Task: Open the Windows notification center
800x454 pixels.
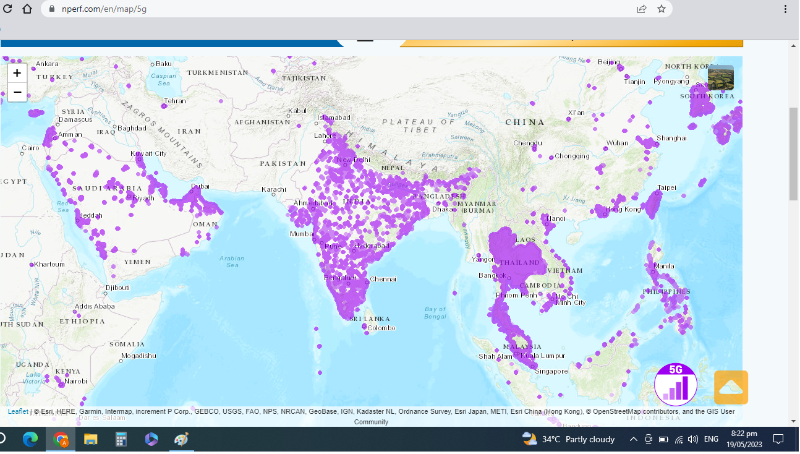Action: click(789, 439)
